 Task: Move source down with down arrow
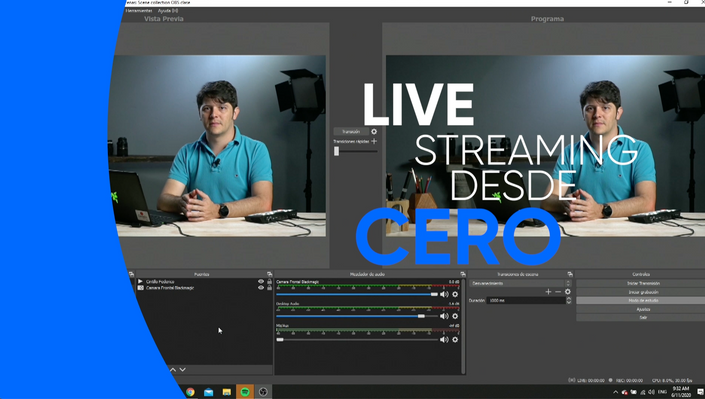tap(183, 369)
